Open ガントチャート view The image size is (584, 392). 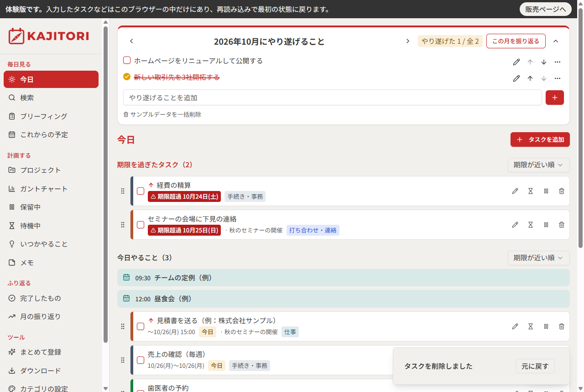coord(51,189)
